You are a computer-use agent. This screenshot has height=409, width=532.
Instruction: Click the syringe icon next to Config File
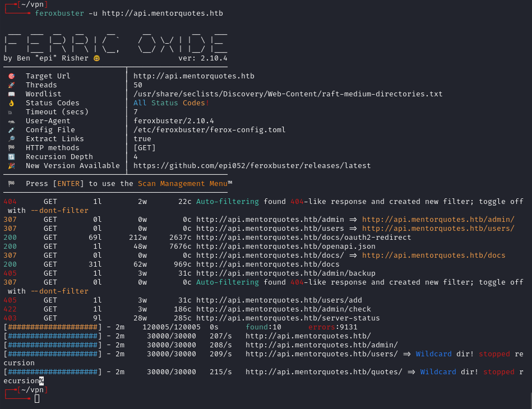[x=11, y=129]
